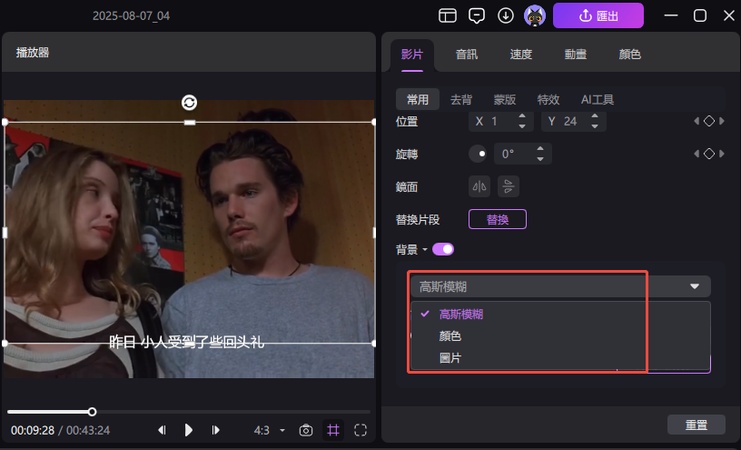Switch to the 影片 tab

point(412,54)
